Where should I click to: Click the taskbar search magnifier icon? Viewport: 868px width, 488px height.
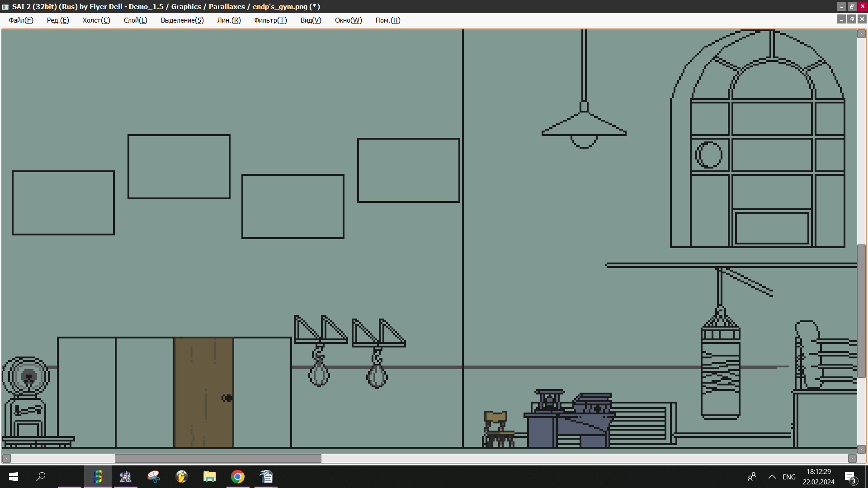pos(41,477)
